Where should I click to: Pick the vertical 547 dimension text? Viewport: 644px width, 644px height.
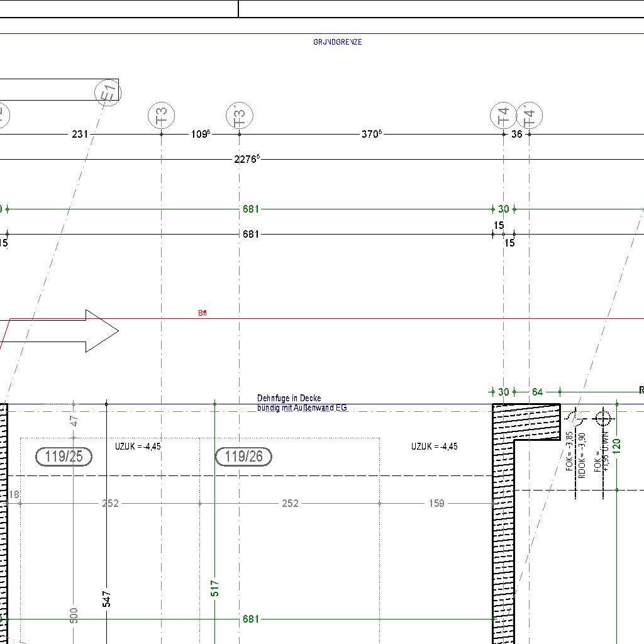(106, 598)
